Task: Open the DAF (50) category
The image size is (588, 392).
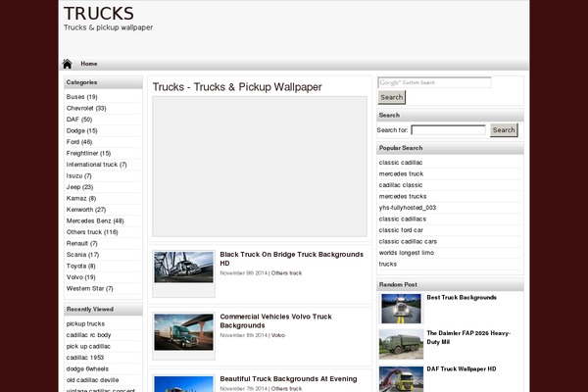Action: [79, 120]
